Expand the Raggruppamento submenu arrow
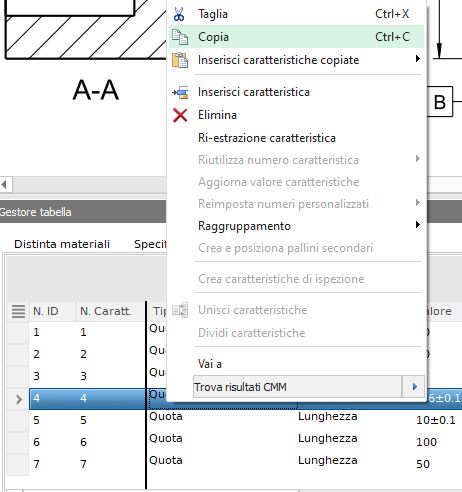Viewport: 462px width, 492px height. 418,224
